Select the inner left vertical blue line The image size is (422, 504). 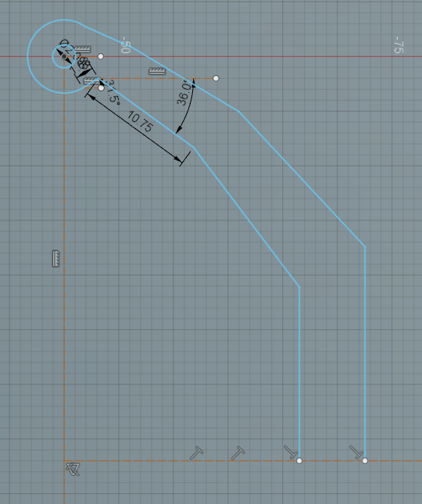[x=299, y=374]
